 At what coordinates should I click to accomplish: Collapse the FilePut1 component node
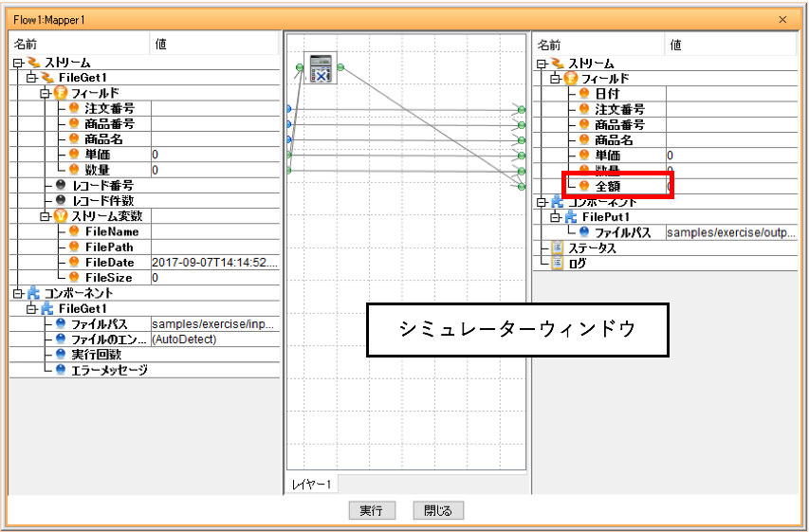pos(555,217)
